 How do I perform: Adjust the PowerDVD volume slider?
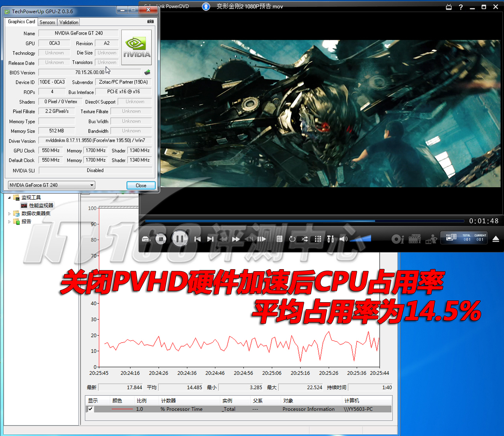(x=360, y=238)
